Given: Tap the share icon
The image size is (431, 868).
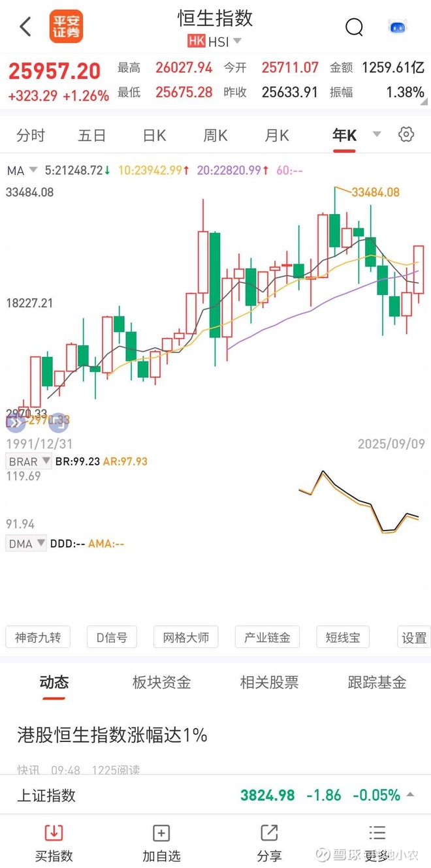Looking at the screenshot, I should (x=269, y=833).
